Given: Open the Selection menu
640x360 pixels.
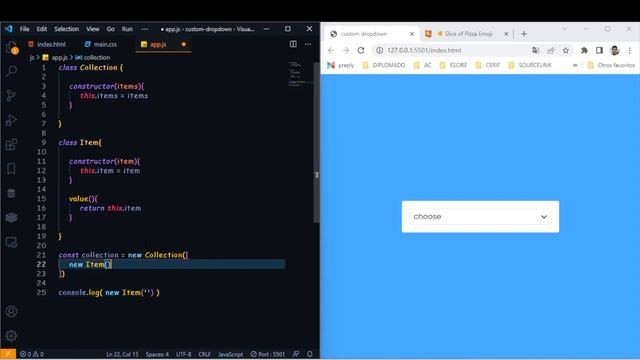Looking at the screenshot, I should click(67, 29).
